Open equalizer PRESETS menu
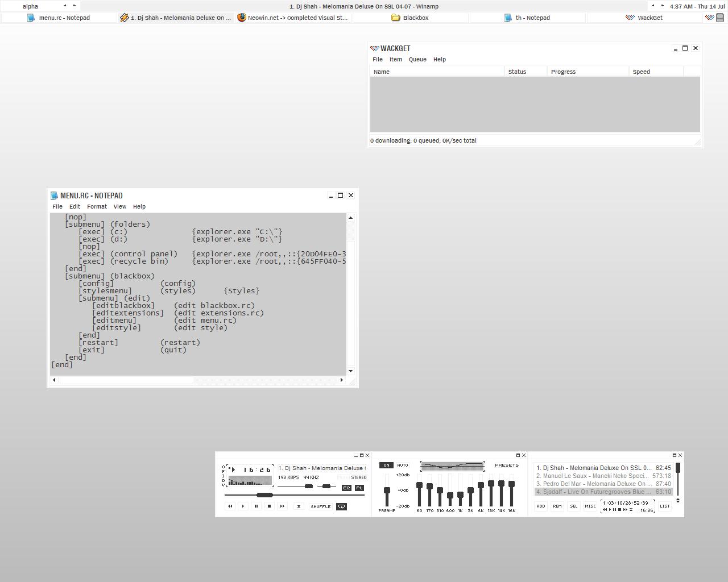The height and width of the screenshot is (582, 728). [x=507, y=465]
